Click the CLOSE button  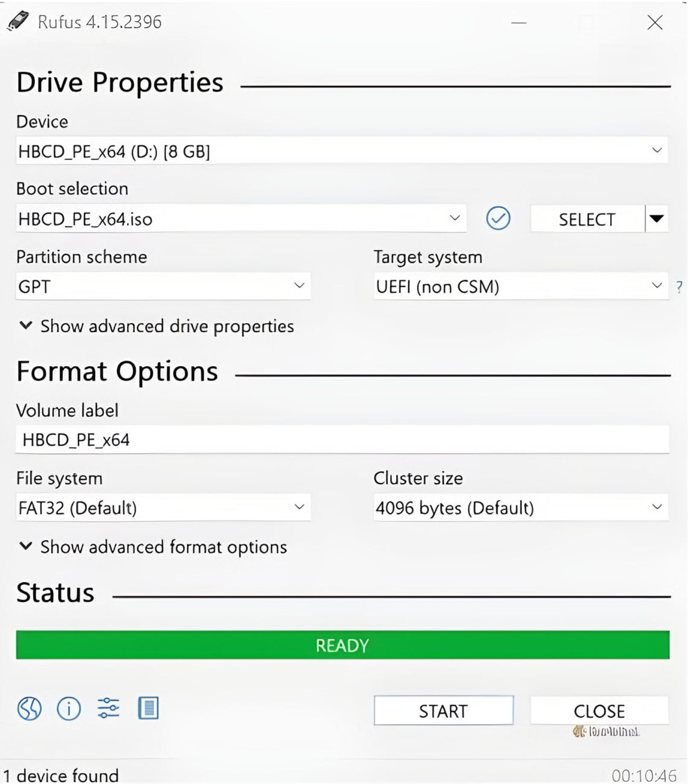[x=599, y=710]
